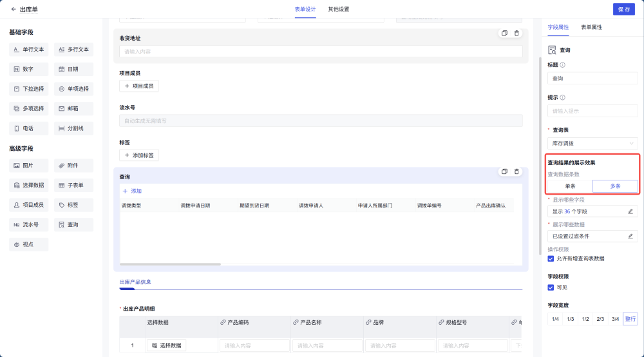Open the 库存调拨 query table dropdown
The width and height of the screenshot is (644, 357).
[592, 143]
